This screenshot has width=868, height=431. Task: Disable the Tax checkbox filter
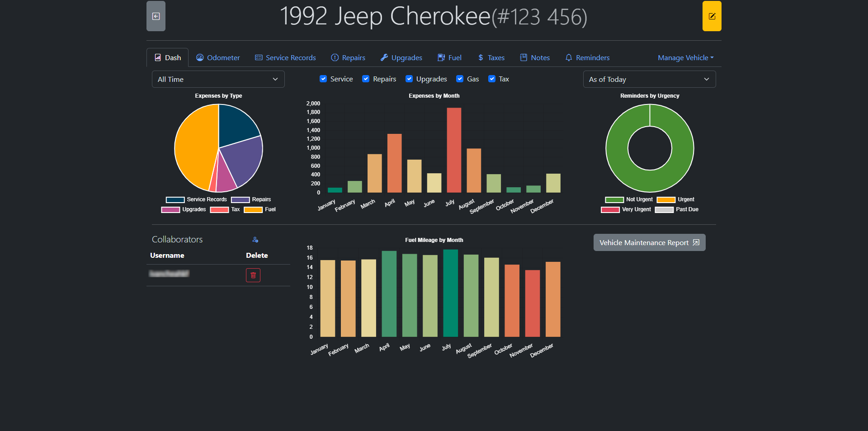pyautogui.click(x=492, y=79)
